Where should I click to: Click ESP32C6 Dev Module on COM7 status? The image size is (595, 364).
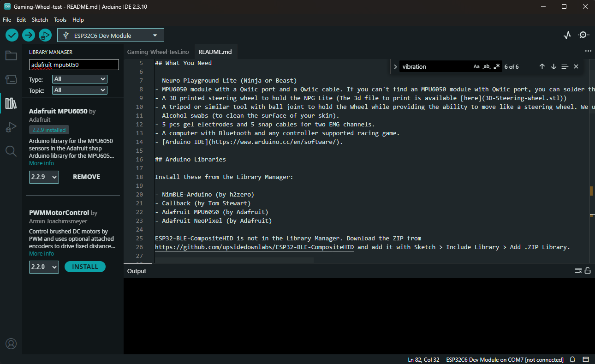[x=505, y=359]
